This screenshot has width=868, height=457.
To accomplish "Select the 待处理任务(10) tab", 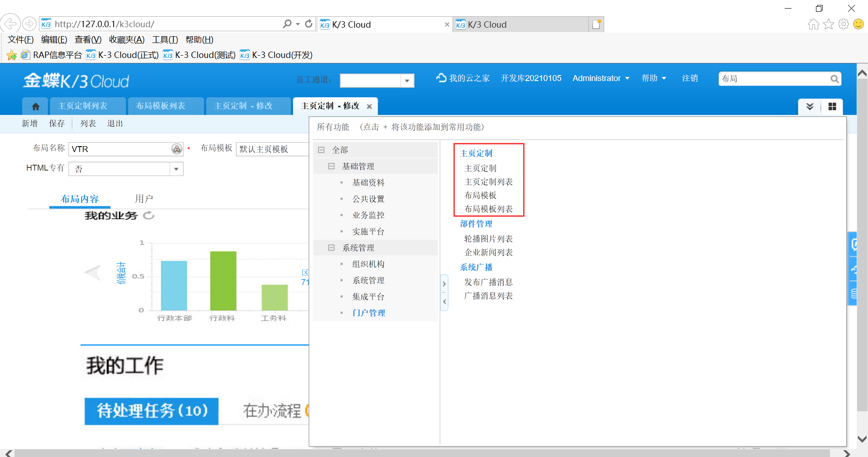I will point(152,411).
